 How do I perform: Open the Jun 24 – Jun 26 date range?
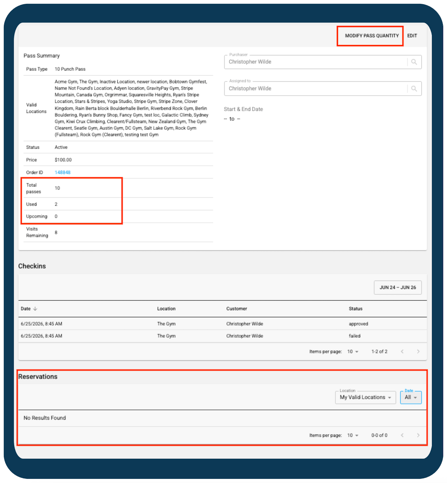(398, 287)
